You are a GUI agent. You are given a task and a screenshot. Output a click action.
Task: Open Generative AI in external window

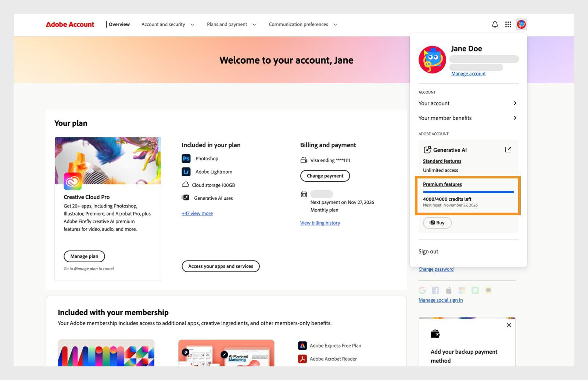[x=508, y=149]
